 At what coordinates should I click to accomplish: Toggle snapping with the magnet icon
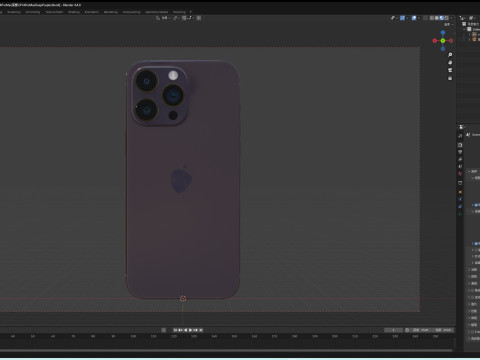[184, 18]
